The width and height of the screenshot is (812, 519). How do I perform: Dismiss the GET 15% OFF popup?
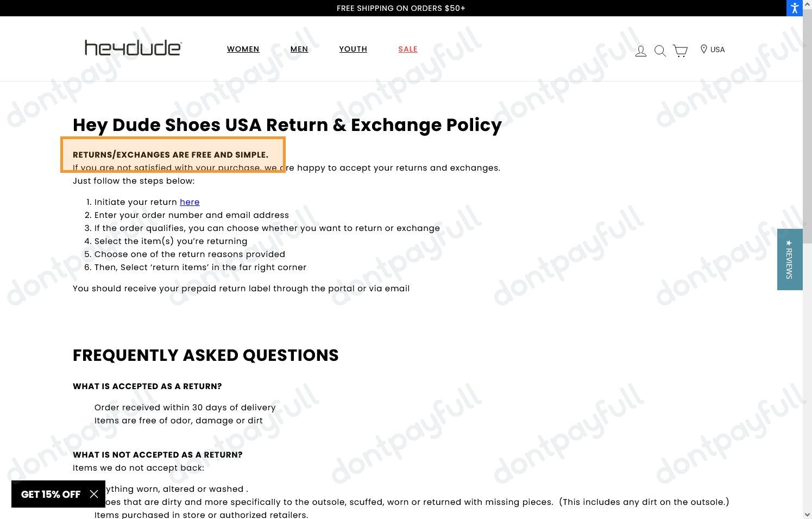tap(94, 494)
